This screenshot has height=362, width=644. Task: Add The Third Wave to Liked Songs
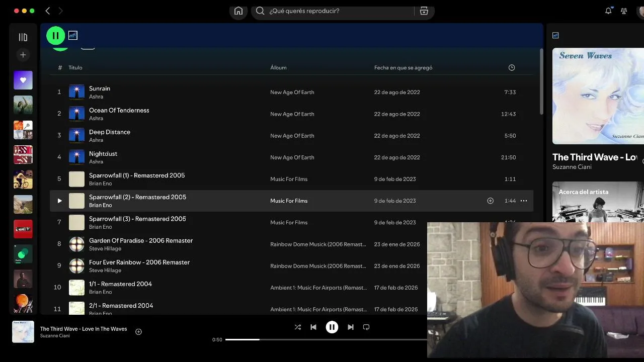138,332
